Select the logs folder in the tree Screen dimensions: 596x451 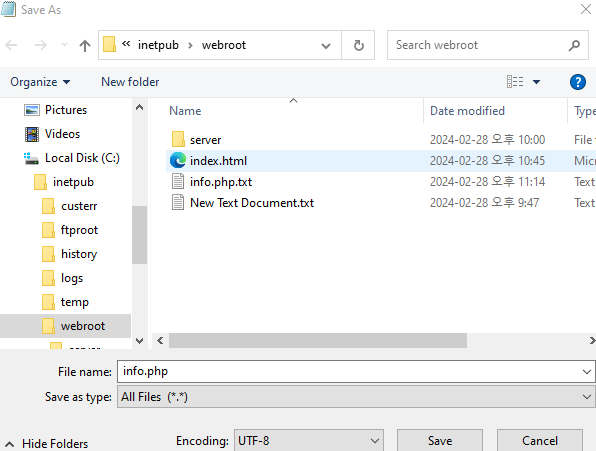(x=72, y=278)
